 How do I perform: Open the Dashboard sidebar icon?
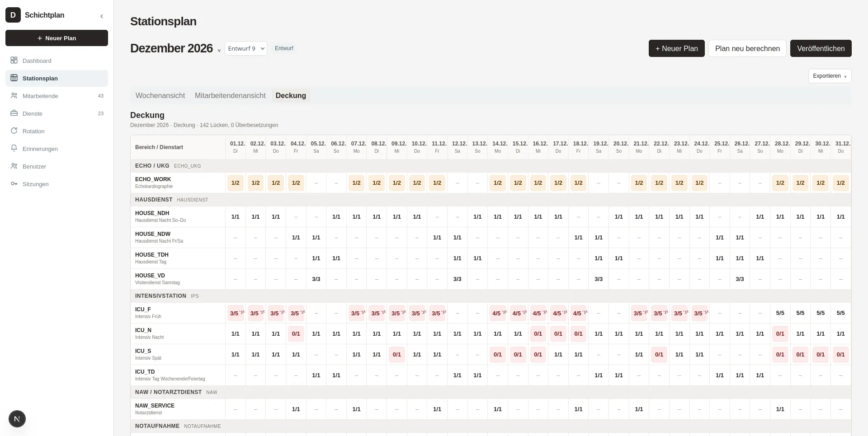14,61
